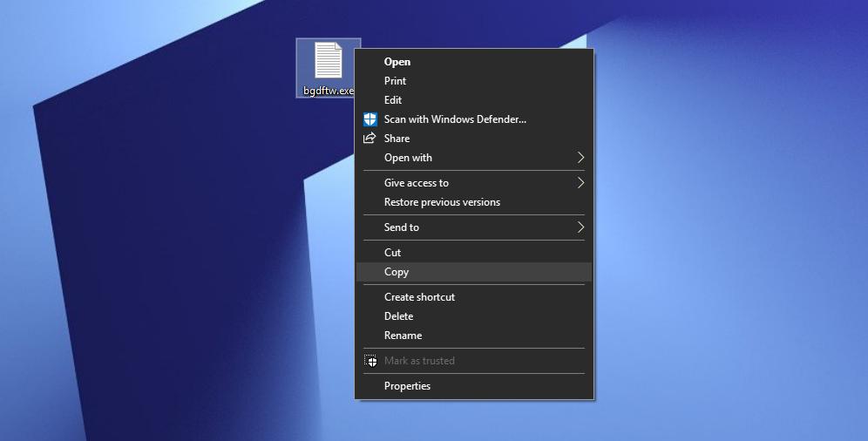Expand the Send to submenu arrow
This screenshot has width=868, height=441.
click(x=580, y=227)
